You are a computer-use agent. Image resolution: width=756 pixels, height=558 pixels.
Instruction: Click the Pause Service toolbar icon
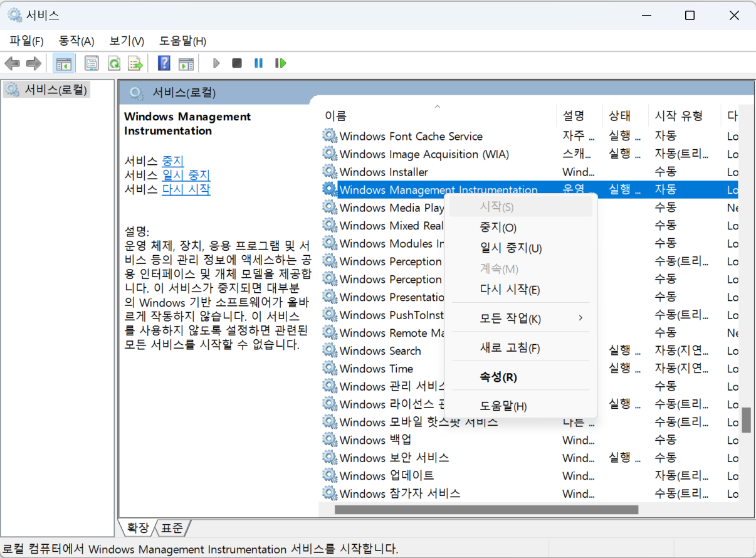[x=258, y=63]
